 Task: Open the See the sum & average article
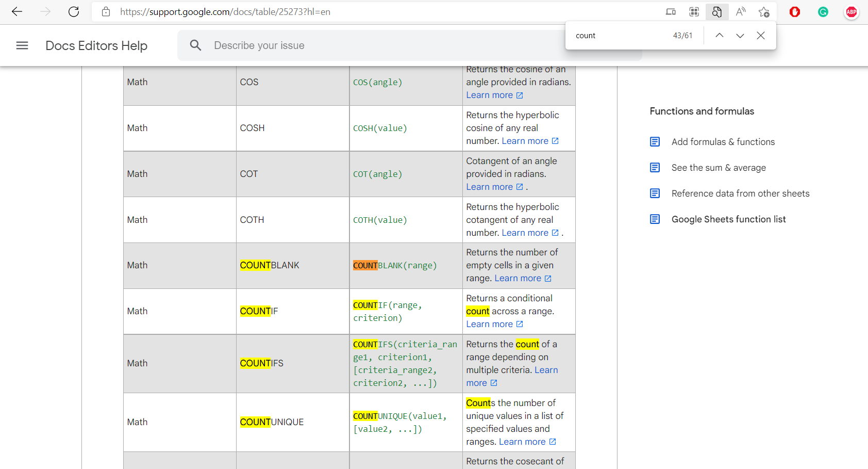(x=719, y=168)
